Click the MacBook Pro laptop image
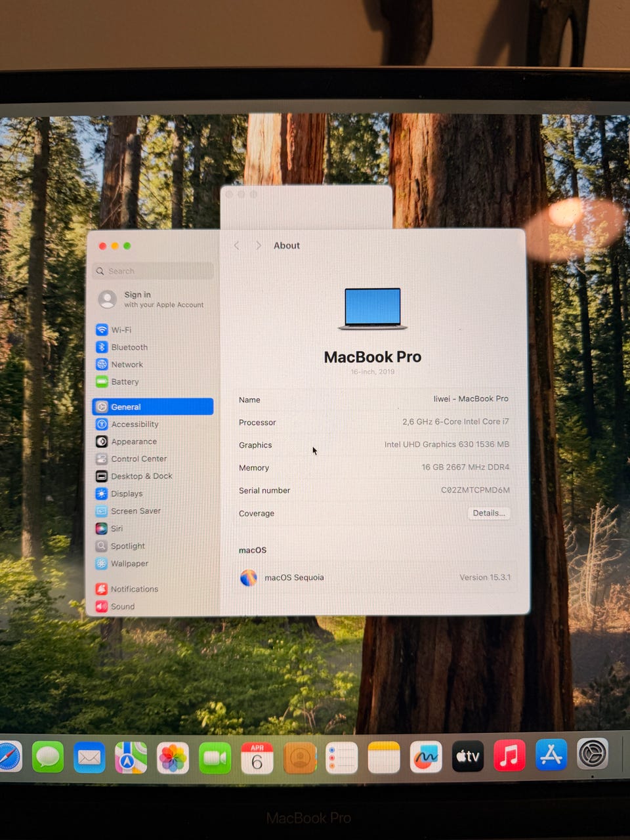 [373, 308]
